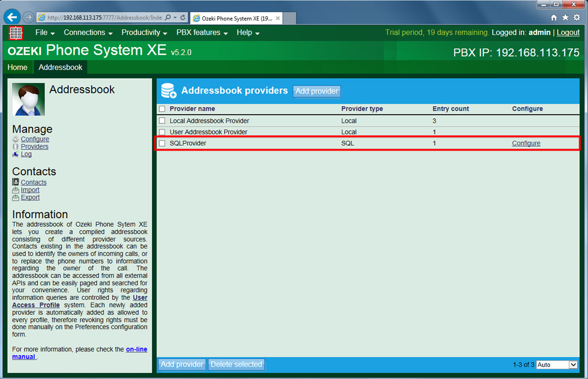Open the Connections menu dropdown

[x=88, y=32]
